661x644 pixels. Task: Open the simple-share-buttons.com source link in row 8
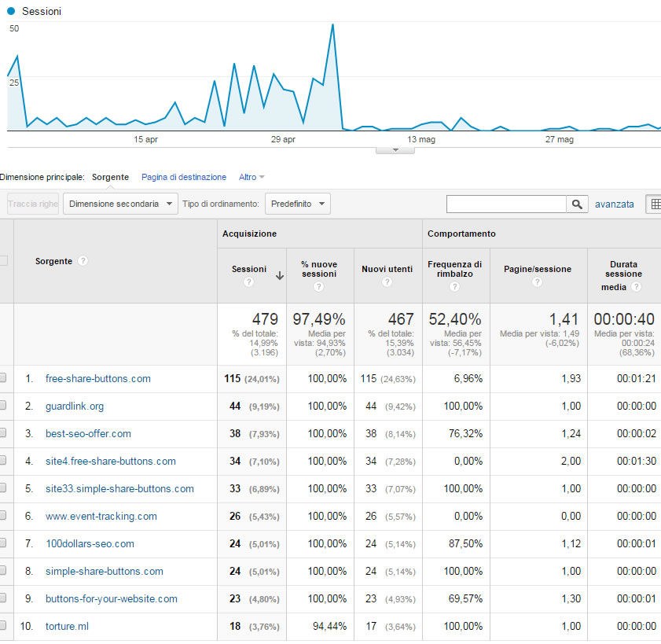(104, 571)
